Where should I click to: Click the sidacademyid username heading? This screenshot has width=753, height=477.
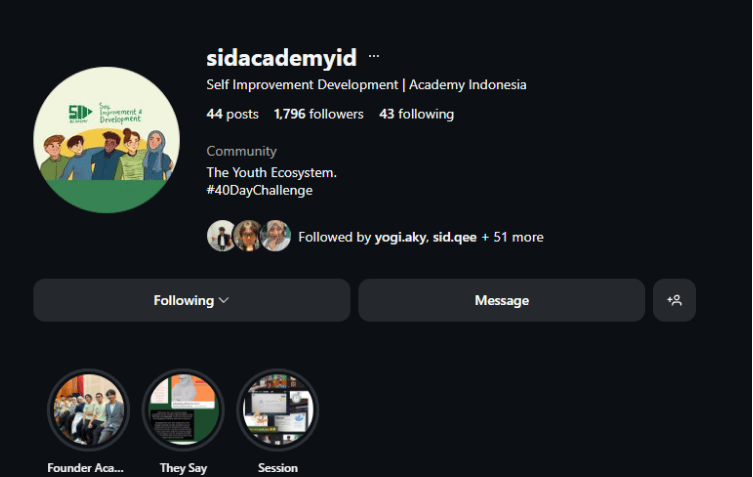[x=281, y=58]
